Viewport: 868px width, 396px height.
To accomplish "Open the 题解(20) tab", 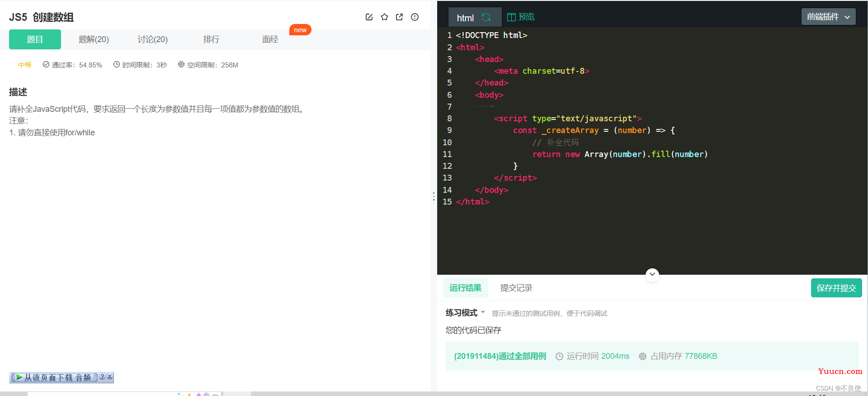I will (x=94, y=39).
